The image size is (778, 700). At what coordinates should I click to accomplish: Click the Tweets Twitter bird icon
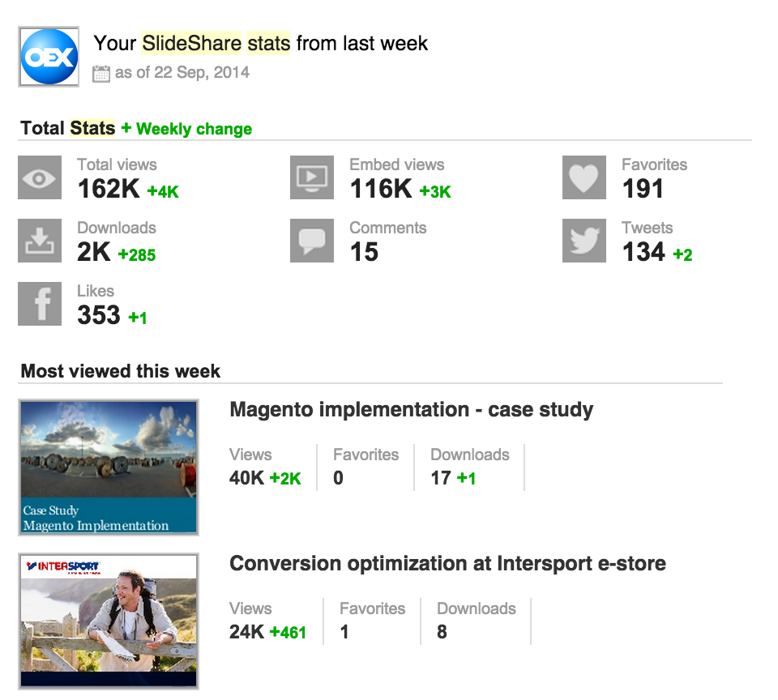[x=584, y=241]
